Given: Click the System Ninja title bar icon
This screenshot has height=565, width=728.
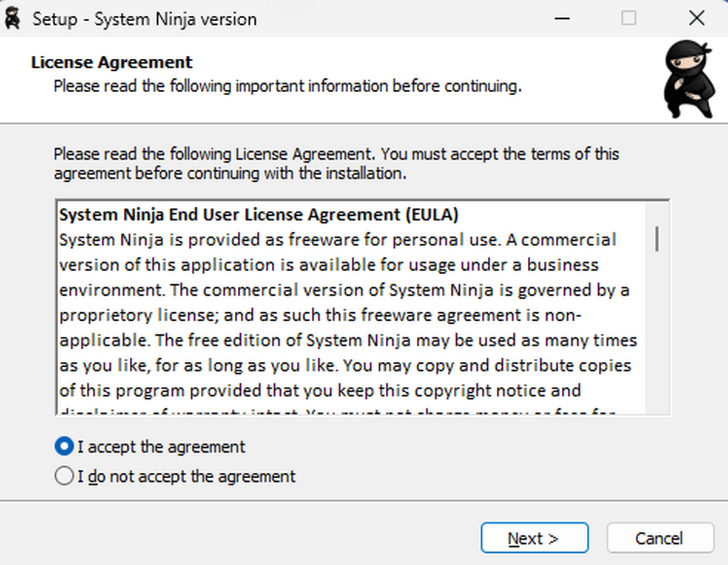Looking at the screenshot, I should click(13, 19).
